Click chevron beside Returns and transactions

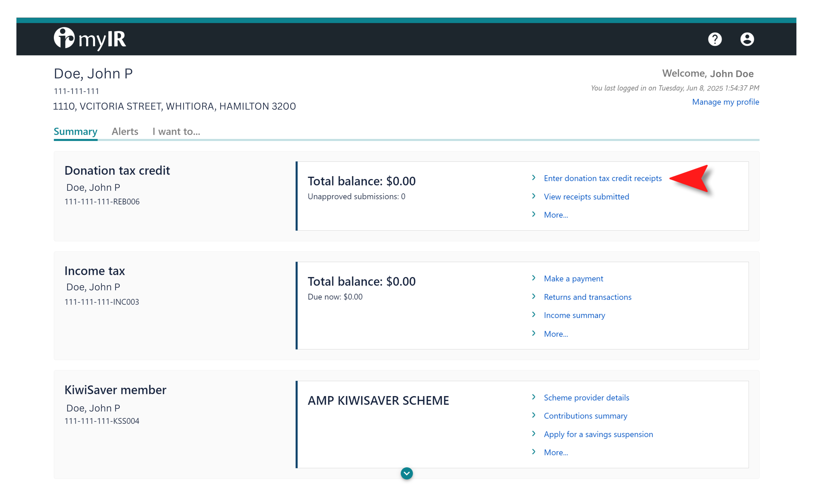(533, 296)
